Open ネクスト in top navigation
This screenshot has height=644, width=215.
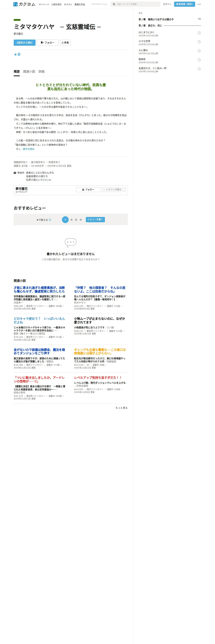point(68,5)
